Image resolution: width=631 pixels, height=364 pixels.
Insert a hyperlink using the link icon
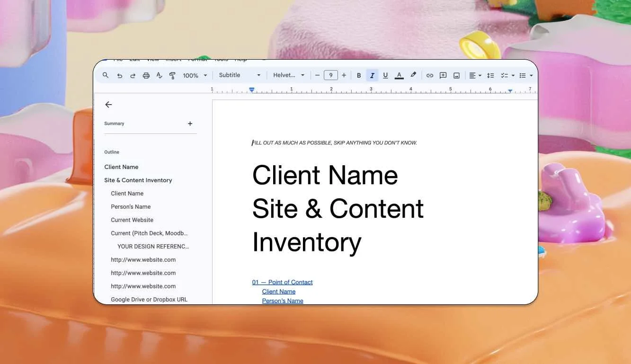pos(430,75)
